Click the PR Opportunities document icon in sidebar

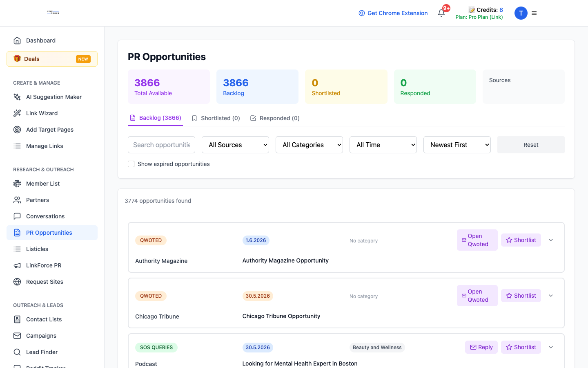[x=17, y=233]
